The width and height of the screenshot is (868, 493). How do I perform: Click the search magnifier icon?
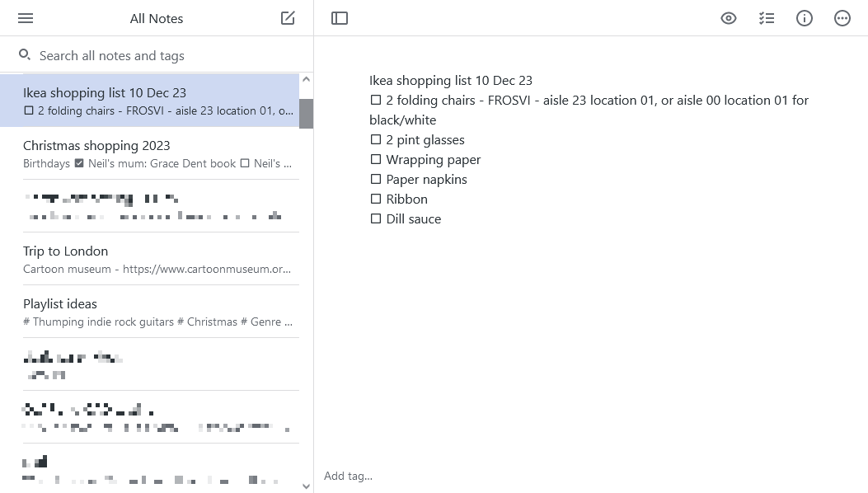[22, 54]
